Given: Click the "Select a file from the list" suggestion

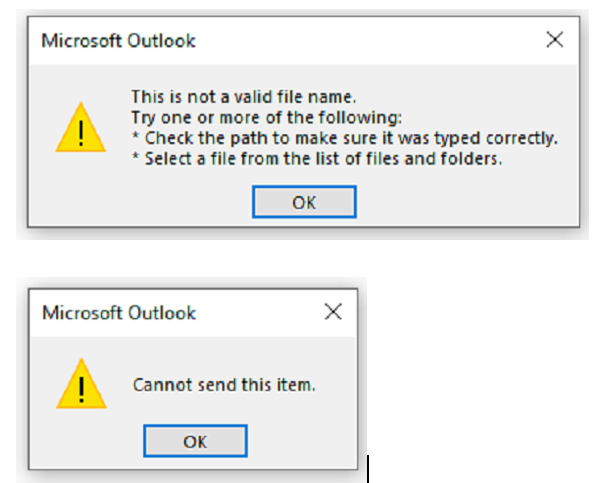Looking at the screenshot, I should pyautogui.click(x=315, y=157).
